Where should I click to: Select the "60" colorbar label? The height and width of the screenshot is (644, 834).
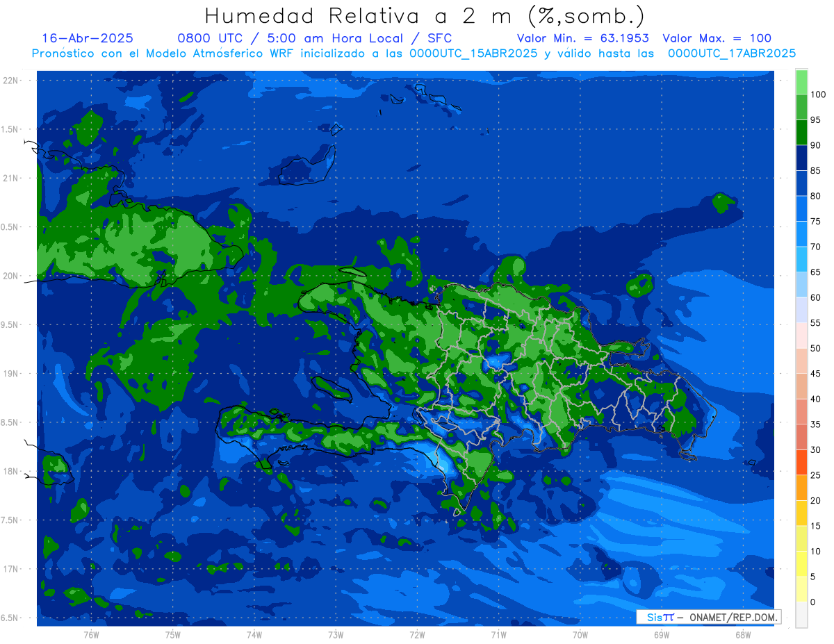(815, 297)
